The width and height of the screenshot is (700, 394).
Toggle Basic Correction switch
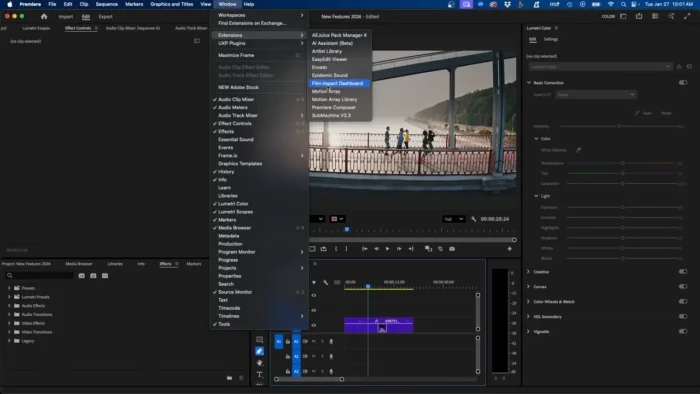683,83
